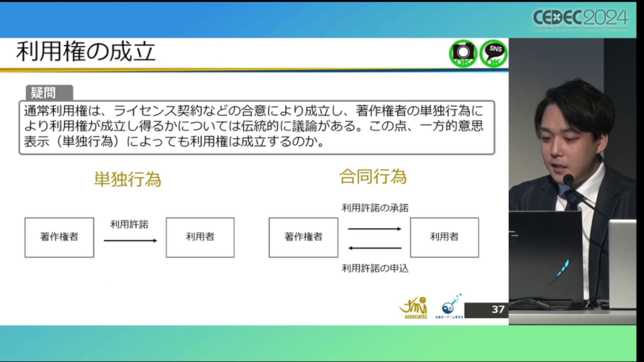Click the CEDEC2024 logo
This screenshot has height=362, width=644.
point(580,19)
